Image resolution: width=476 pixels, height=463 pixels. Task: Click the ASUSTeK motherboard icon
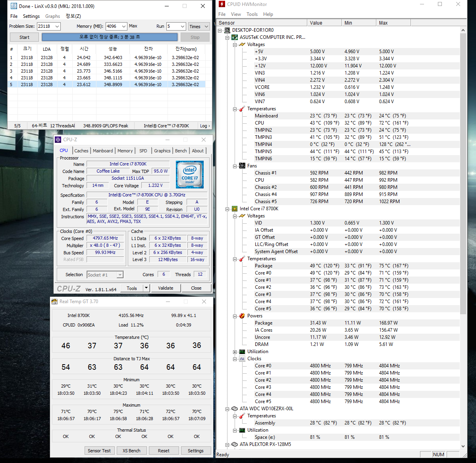[235, 37]
